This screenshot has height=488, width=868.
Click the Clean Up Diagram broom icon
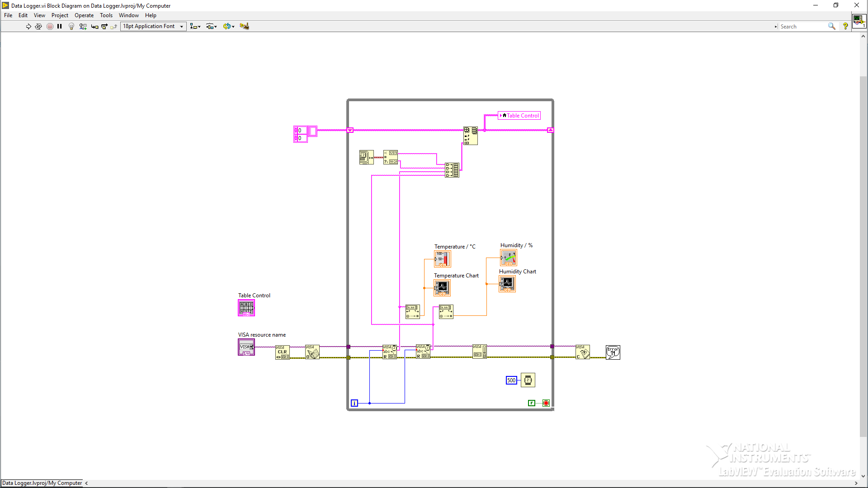click(244, 26)
